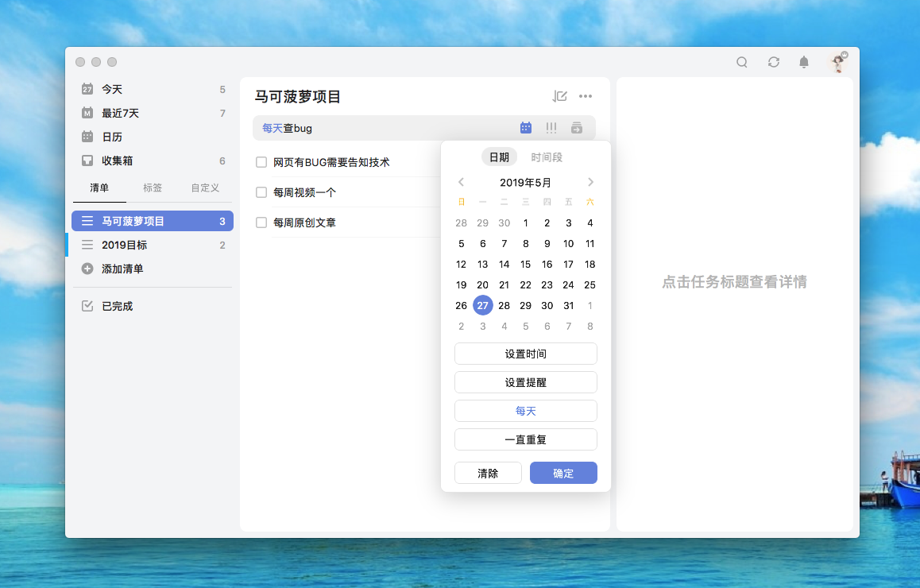Switch to the 自定义 tab
920x588 pixels.
point(205,188)
